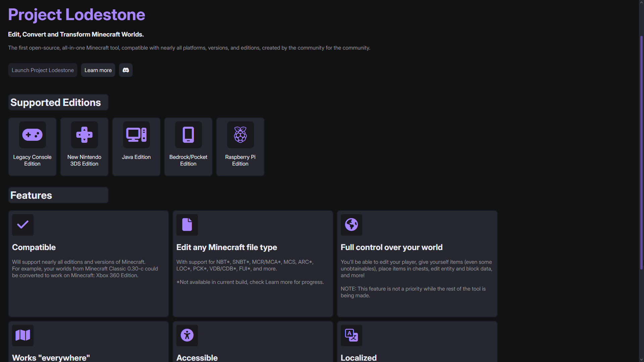This screenshot has height=362, width=644.
Task: Click the Legacy Console Edition gamepad icon
Action: click(x=32, y=135)
